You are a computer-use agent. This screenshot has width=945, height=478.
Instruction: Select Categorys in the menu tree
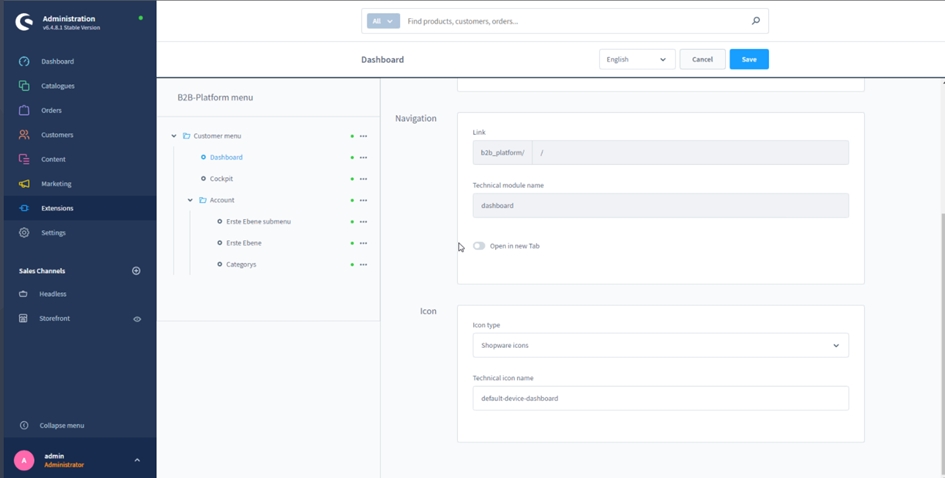pos(241,265)
